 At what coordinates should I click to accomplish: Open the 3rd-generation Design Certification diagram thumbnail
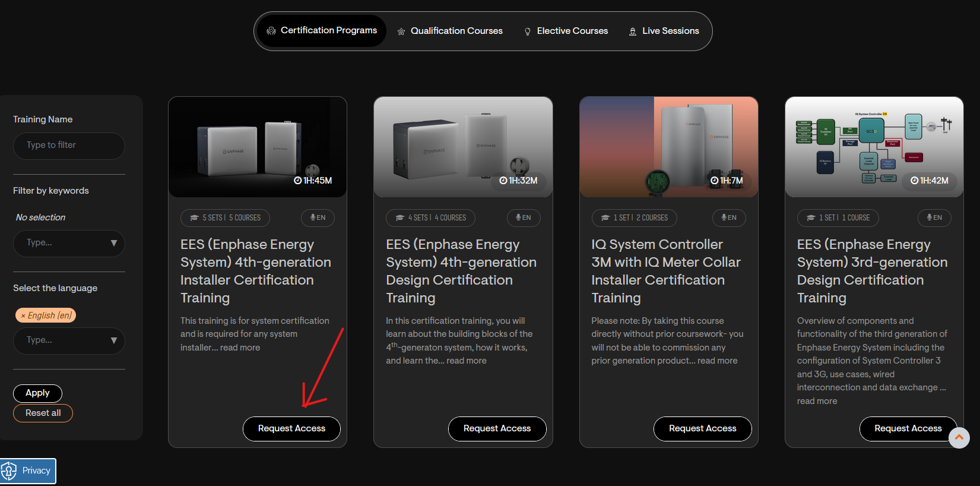pyautogui.click(x=874, y=147)
